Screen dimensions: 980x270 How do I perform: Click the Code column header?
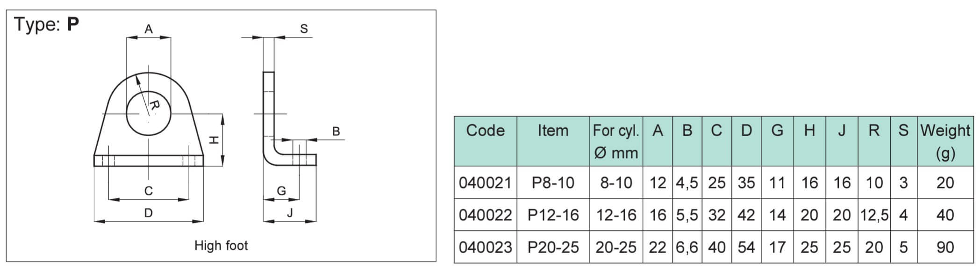(485, 131)
